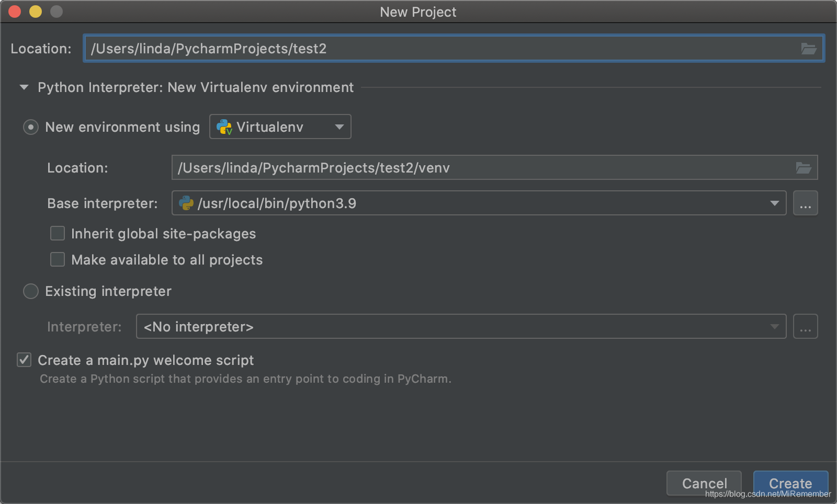
Task: Collapse the Python Interpreter section triangle
Action: [x=24, y=87]
